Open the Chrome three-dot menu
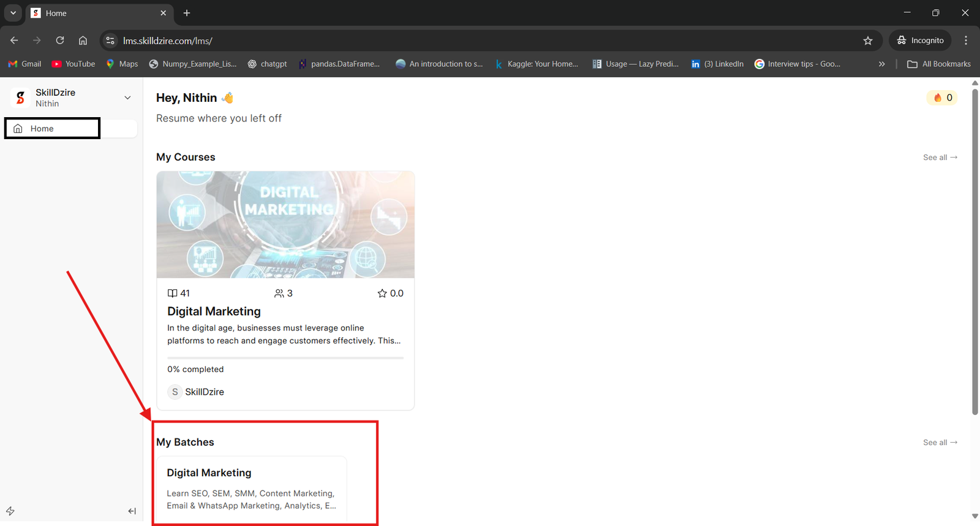The height and width of the screenshot is (526, 980). [x=966, y=40]
